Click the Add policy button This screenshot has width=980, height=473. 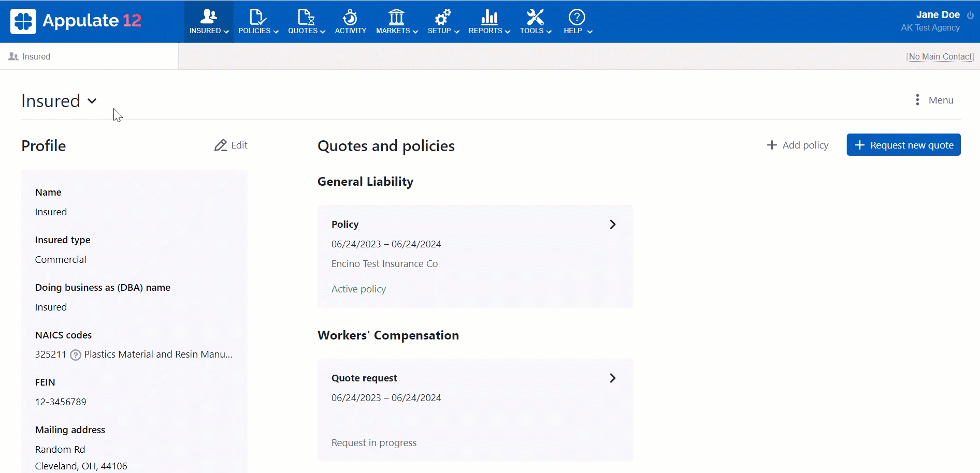[797, 145]
